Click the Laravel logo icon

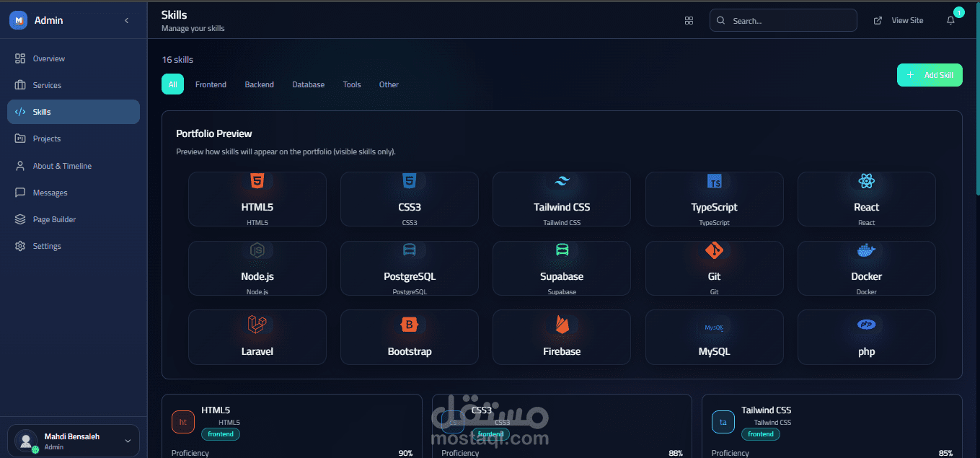pos(257,325)
